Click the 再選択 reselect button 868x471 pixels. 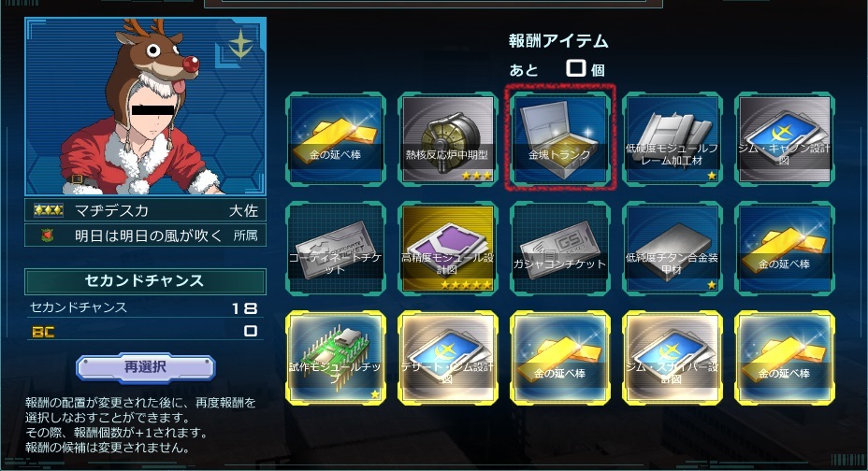pos(146,367)
